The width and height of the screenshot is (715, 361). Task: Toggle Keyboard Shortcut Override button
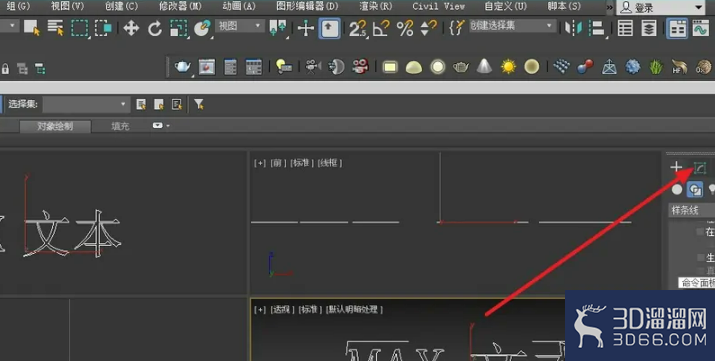(x=329, y=28)
